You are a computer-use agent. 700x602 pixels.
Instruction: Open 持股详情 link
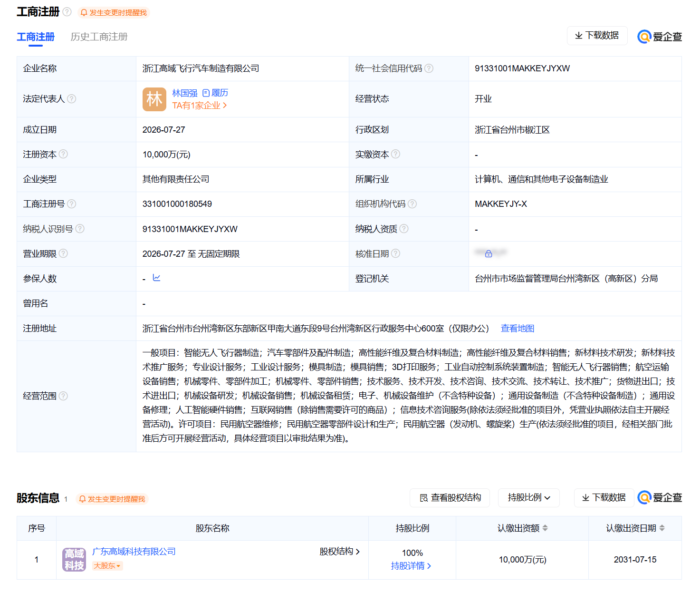411,566
